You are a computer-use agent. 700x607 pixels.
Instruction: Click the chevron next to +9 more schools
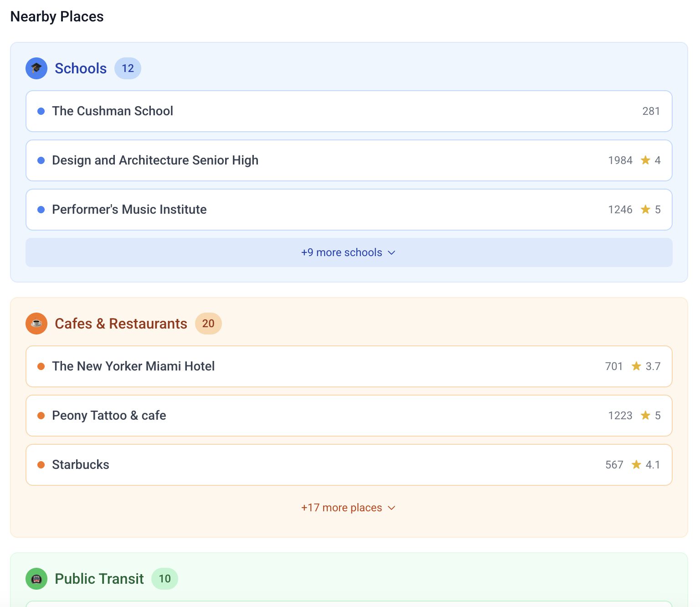(392, 252)
